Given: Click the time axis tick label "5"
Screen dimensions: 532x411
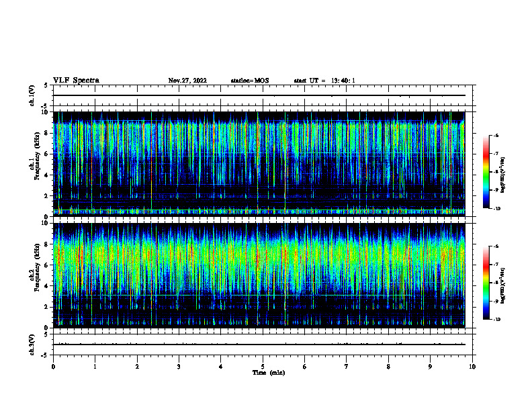Looking at the screenshot, I should click(263, 367).
